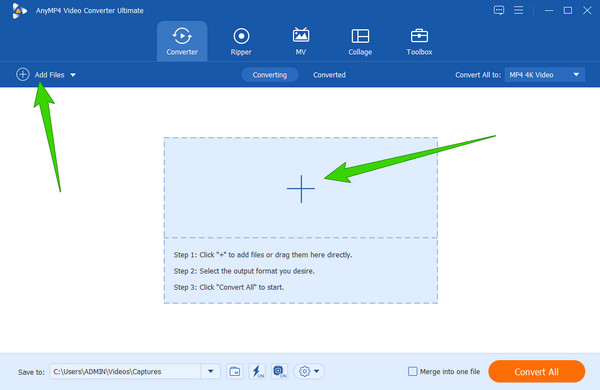Click the 'Save to:' label
Viewport: 600px width, 390px height.
tap(31, 372)
